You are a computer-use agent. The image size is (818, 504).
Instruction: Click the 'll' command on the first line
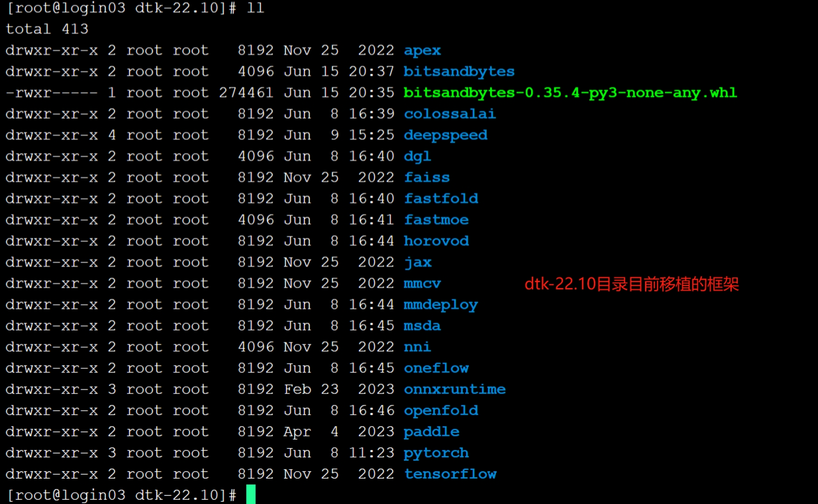(x=255, y=8)
